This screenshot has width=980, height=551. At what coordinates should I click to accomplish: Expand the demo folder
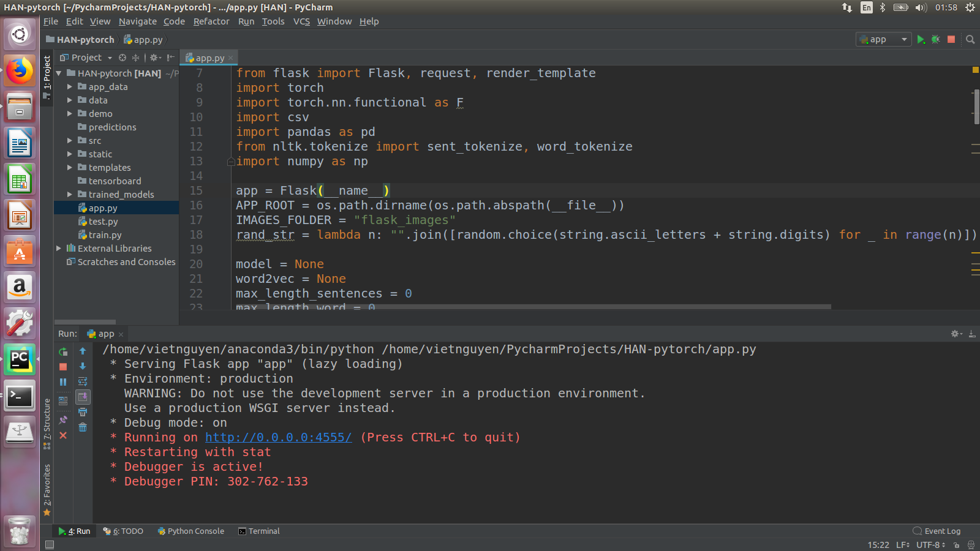(x=70, y=114)
